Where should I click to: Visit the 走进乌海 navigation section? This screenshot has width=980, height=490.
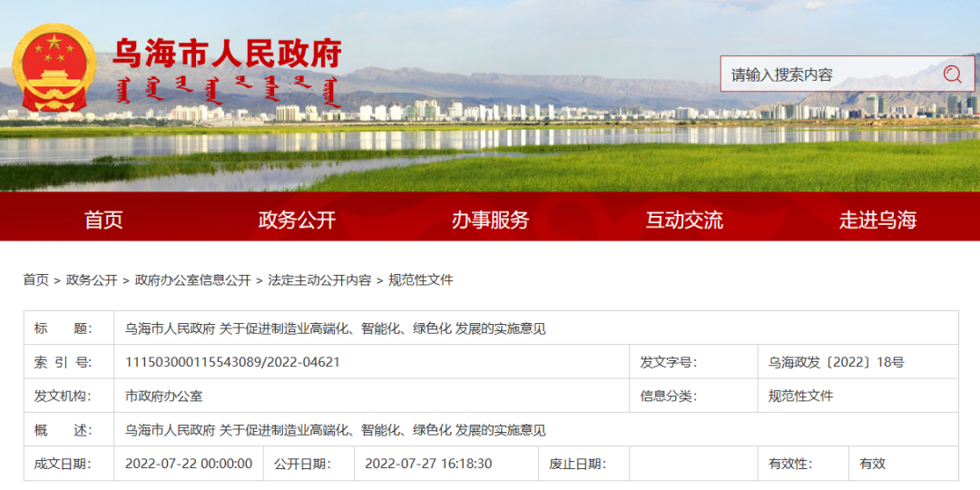(x=877, y=220)
